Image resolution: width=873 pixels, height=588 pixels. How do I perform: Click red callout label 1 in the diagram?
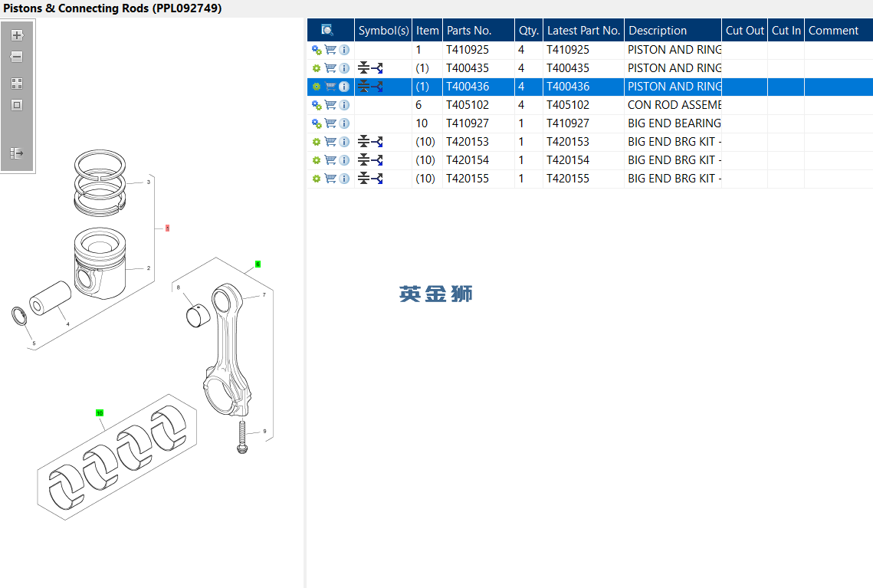[167, 228]
